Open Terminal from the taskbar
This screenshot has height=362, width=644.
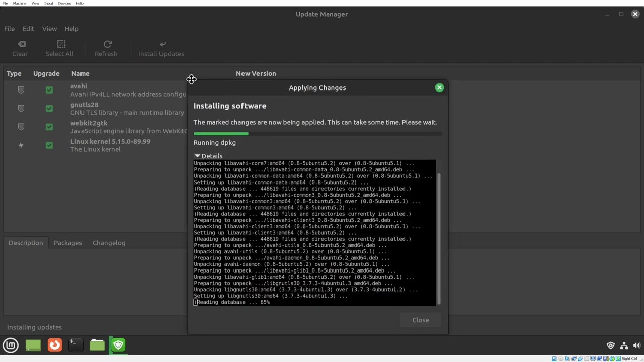[x=75, y=345]
